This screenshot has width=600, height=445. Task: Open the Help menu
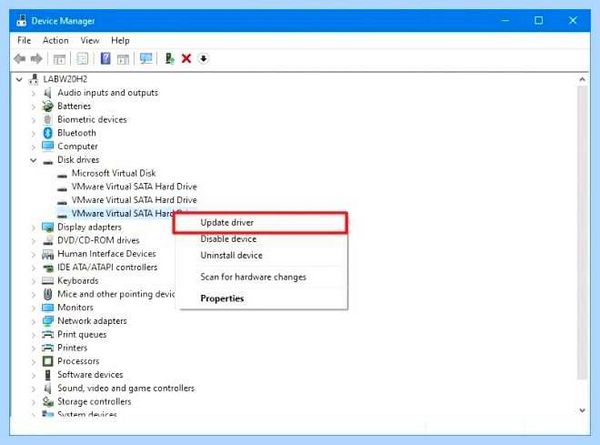coord(120,40)
